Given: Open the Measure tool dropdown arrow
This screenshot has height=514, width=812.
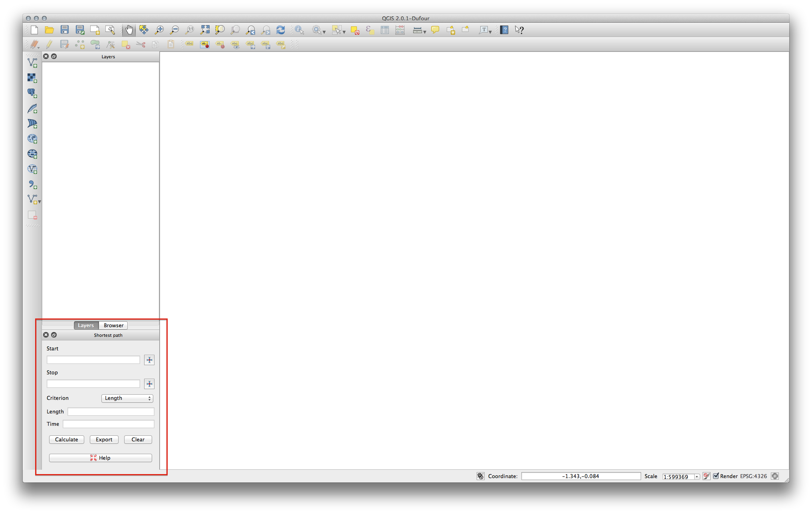Looking at the screenshot, I should tap(424, 32).
